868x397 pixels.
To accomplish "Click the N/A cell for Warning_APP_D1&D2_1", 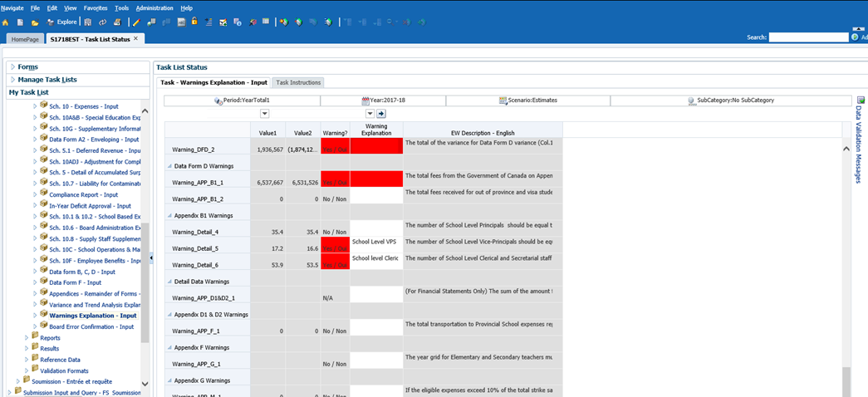I will (x=335, y=295).
